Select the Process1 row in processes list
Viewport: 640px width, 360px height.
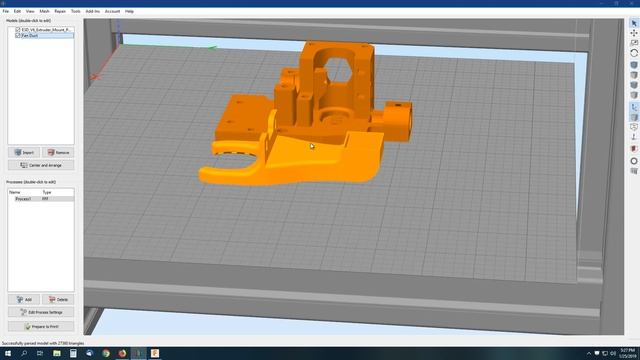41,199
